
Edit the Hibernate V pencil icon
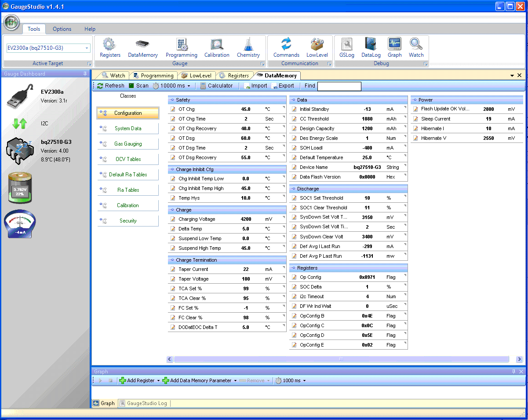(x=415, y=138)
